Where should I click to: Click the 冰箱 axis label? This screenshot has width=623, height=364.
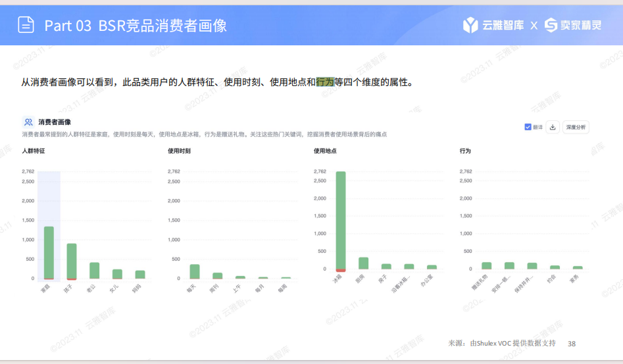[x=337, y=279]
